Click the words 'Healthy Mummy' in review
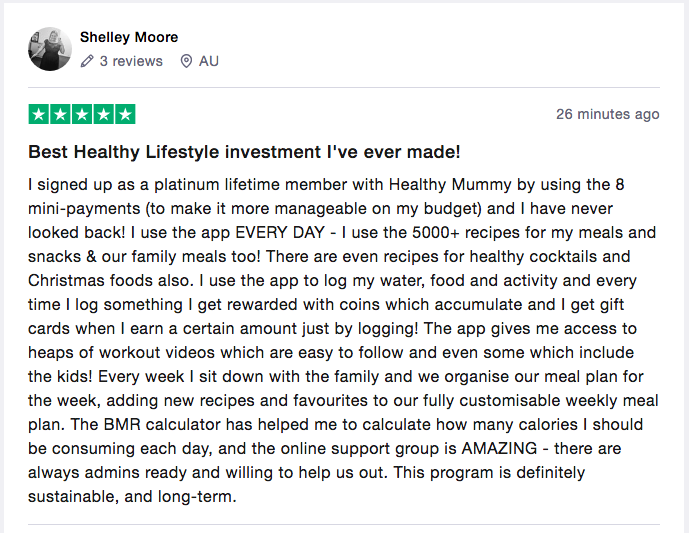The height and width of the screenshot is (533, 689). pyautogui.click(x=450, y=185)
